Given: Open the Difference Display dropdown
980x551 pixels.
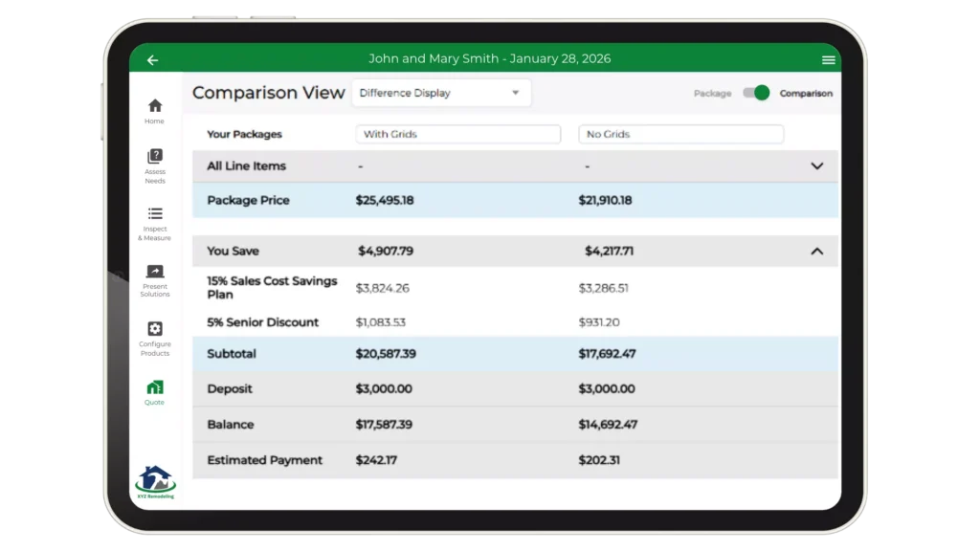Looking at the screenshot, I should (x=440, y=93).
